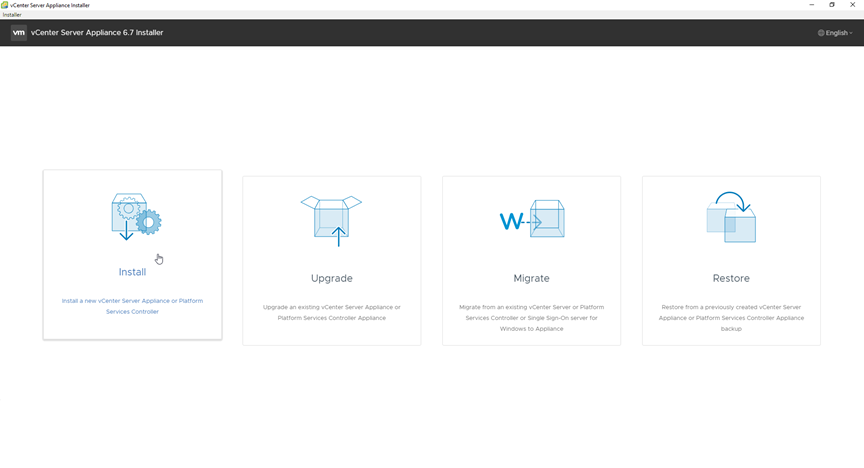Open the Installer menu
864x468 pixels.
point(12,15)
